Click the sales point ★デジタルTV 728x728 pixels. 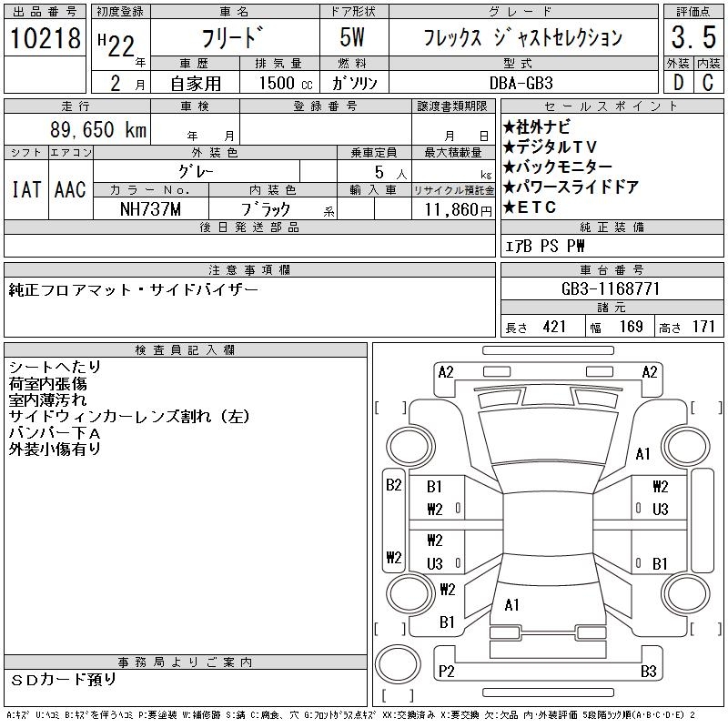[x=550, y=147]
